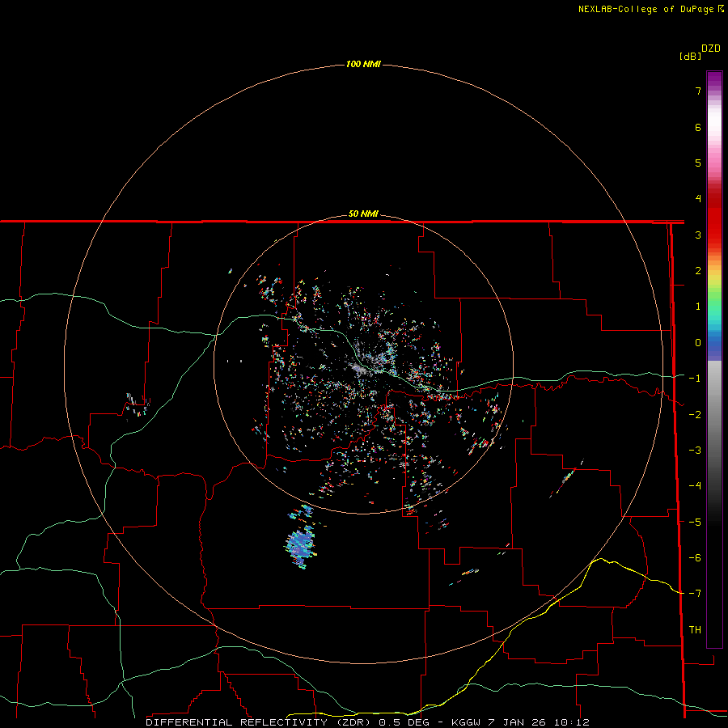Viewport: 728px width, 728px height.
Task: Click the NEXLAB-College of DuPage watermark text
Action: [650, 9]
